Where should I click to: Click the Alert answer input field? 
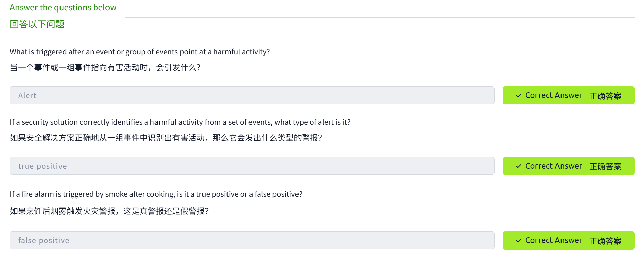pos(252,95)
